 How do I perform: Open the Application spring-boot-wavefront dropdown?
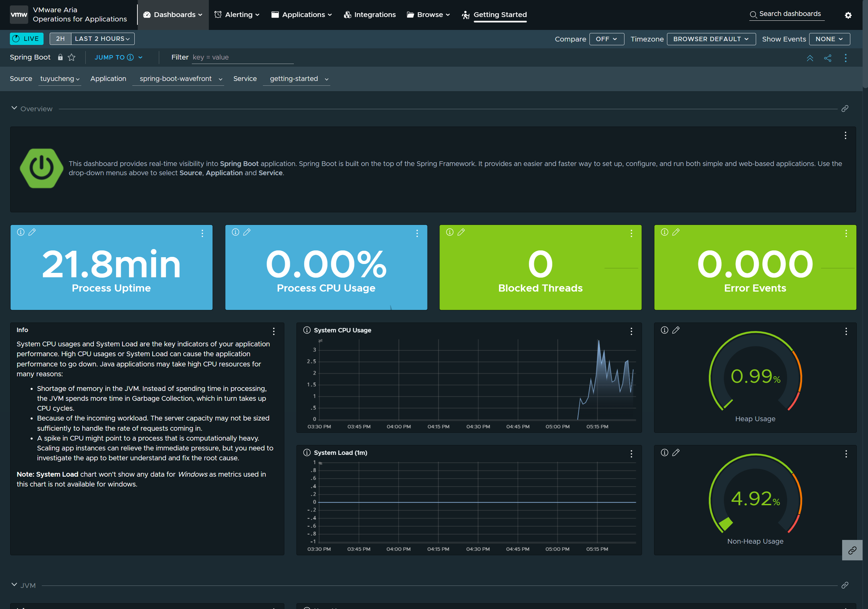(178, 79)
